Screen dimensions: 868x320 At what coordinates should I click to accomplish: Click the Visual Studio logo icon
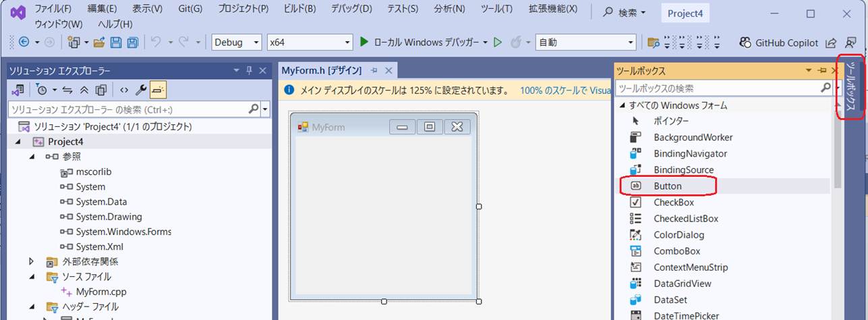tap(18, 12)
